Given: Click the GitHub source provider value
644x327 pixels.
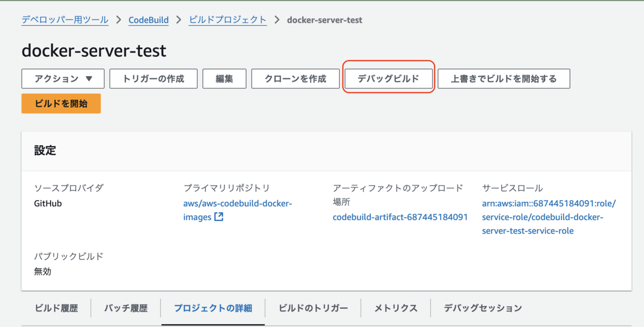Looking at the screenshot, I should [48, 203].
